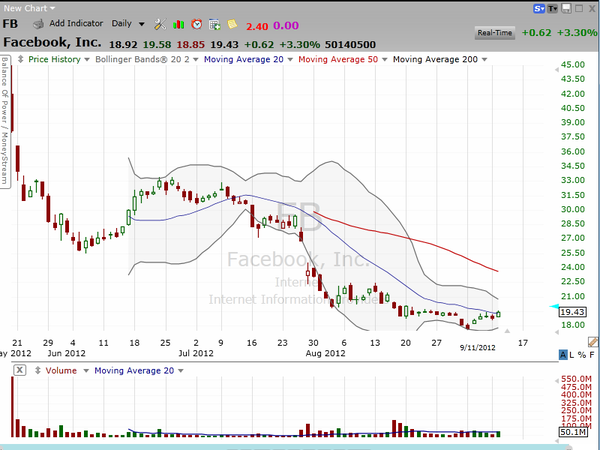Image resolution: width=600 pixels, height=450 pixels.
Task: Click the Aug 2012 axis label
Action: click(x=325, y=353)
